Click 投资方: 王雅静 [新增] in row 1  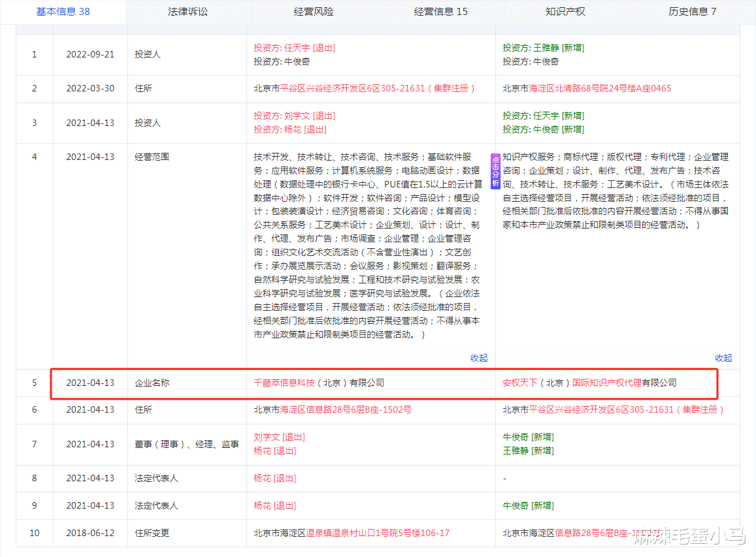click(544, 48)
